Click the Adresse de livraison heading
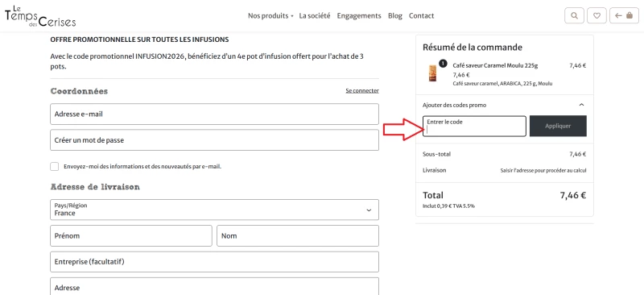 (95, 187)
